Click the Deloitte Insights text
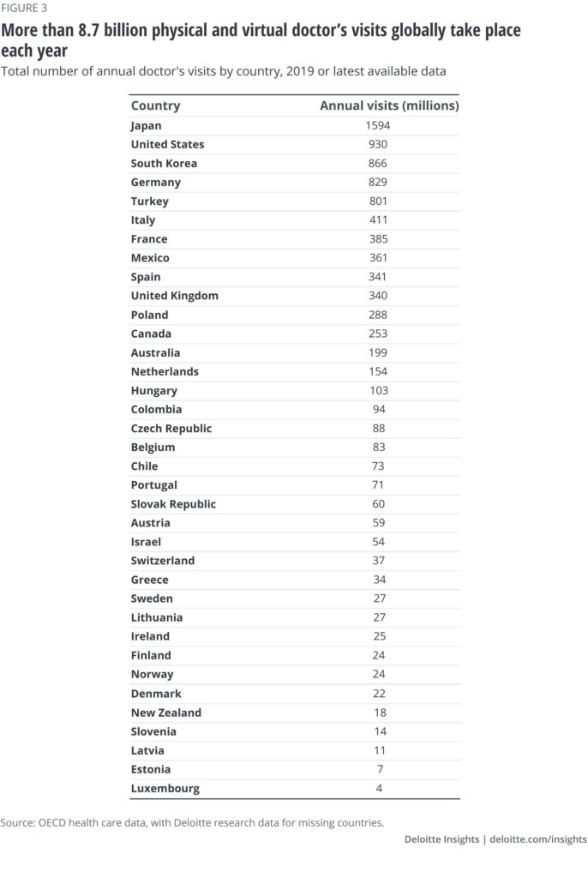 pyautogui.click(x=441, y=839)
